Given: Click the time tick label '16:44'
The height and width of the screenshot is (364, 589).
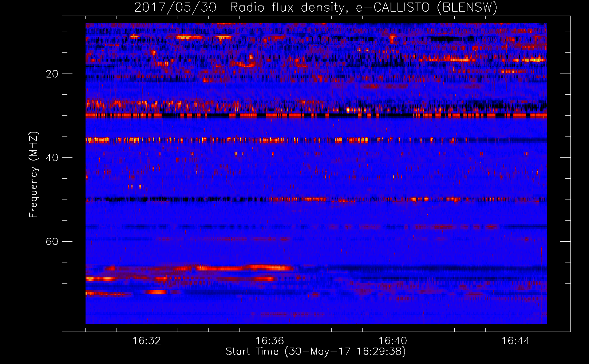Looking at the screenshot, I should click(x=516, y=341).
